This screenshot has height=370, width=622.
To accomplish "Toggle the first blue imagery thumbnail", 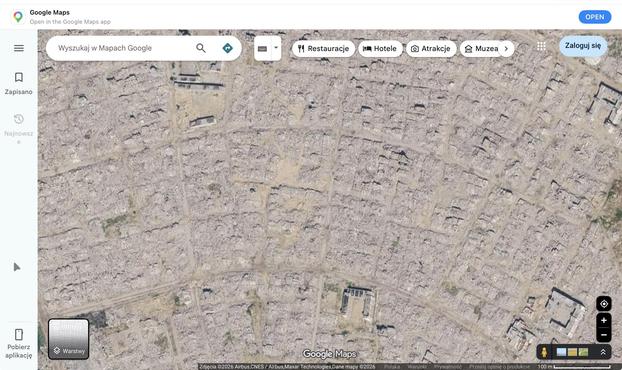I will (561, 352).
